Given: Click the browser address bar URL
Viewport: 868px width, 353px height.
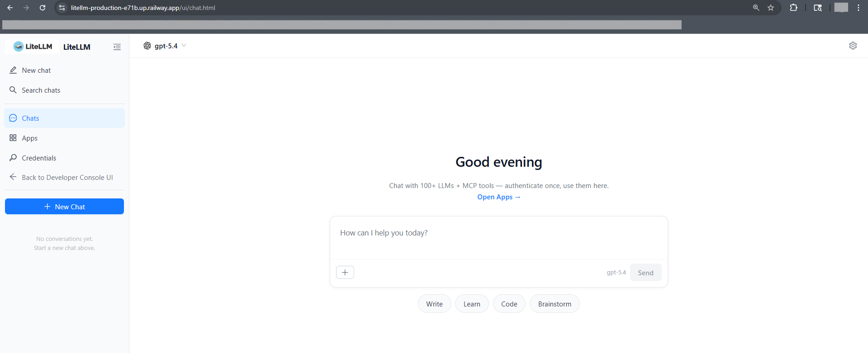Looking at the screenshot, I should point(143,8).
